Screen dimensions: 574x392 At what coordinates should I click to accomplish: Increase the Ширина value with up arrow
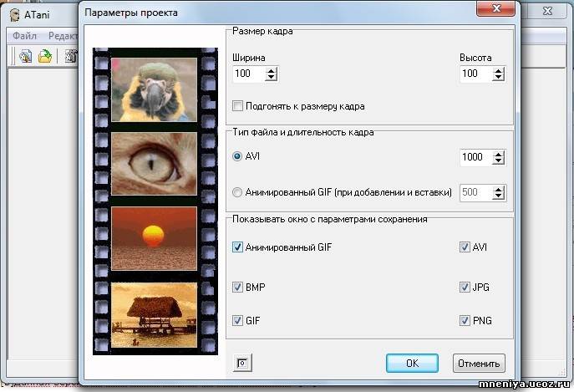coord(271,70)
